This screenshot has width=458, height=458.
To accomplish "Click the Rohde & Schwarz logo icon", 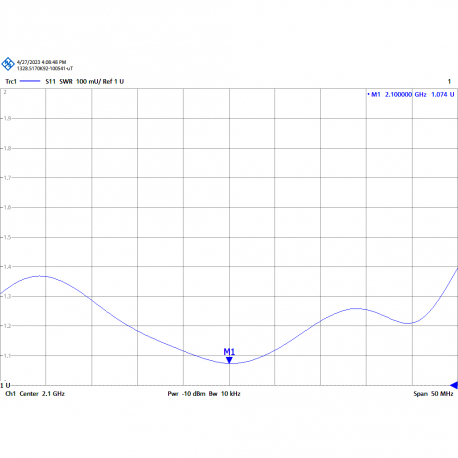I will 8,64.
